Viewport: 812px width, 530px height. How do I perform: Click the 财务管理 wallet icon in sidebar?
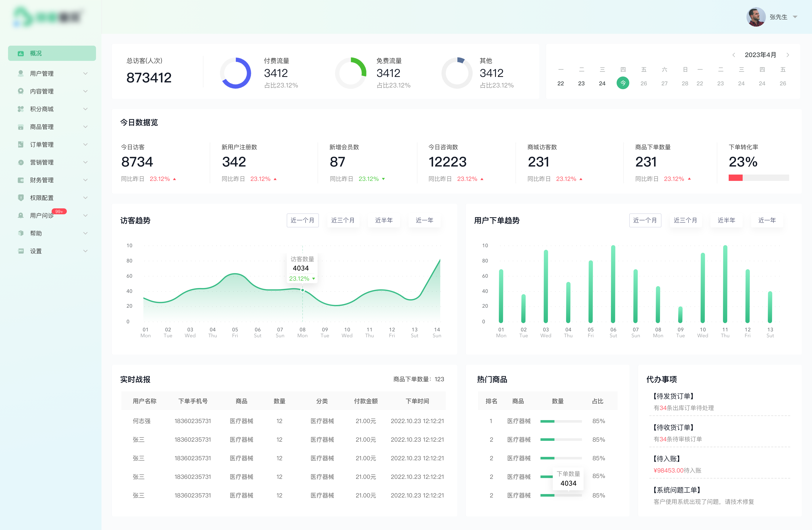pos(21,180)
